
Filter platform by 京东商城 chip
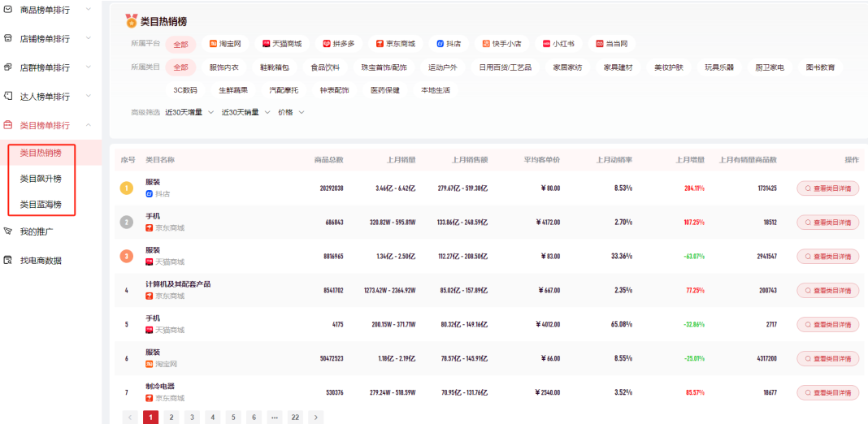396,44
